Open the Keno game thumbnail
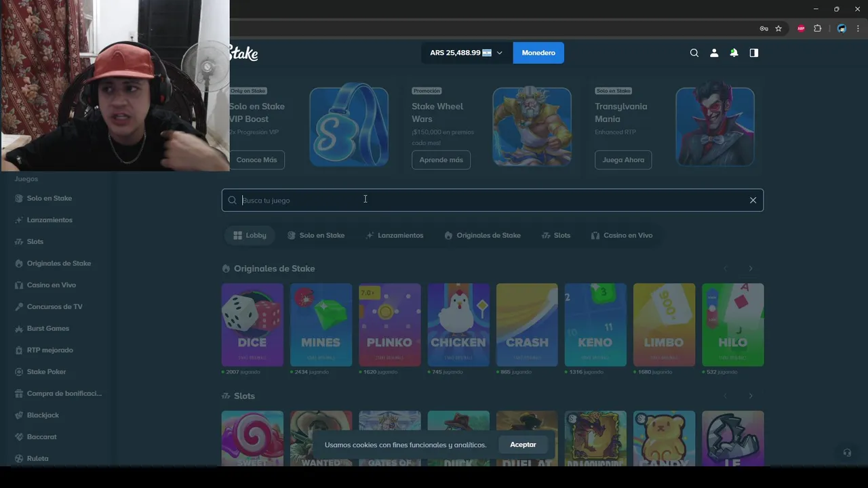The width and height of the screenshot is (868, 488). tap(595, 325)
